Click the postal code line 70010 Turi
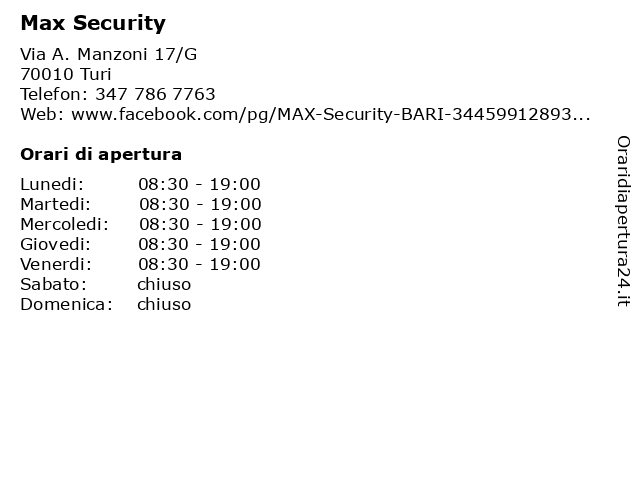 pyautogui.click(x=66, y=74)
